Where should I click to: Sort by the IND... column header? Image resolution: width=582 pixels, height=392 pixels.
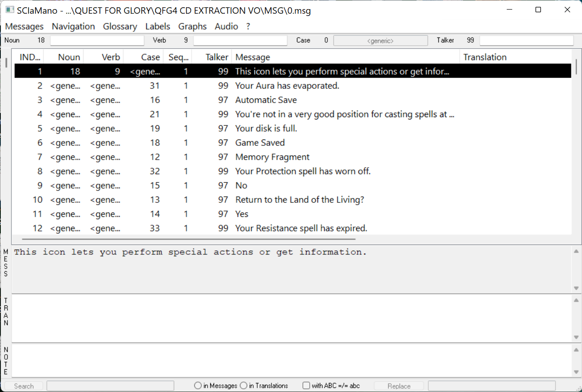pos(30,57)
